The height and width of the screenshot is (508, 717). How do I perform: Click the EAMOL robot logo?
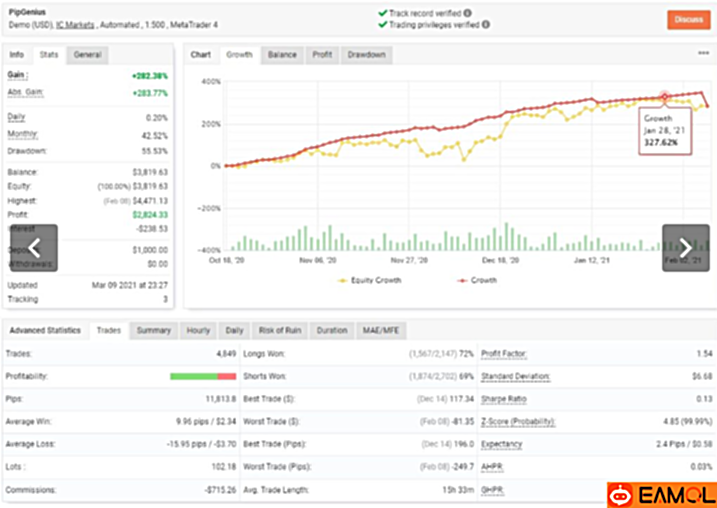click(622, 493)
